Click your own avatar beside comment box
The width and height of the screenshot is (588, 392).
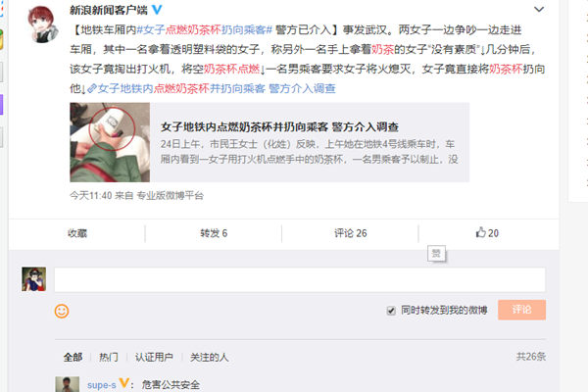coord(33,279)
